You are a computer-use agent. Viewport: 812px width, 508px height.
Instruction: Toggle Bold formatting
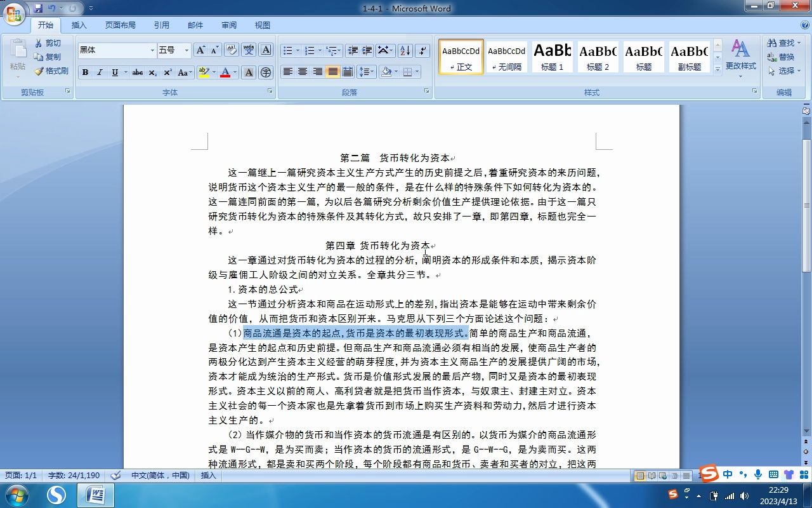point(85,72)
